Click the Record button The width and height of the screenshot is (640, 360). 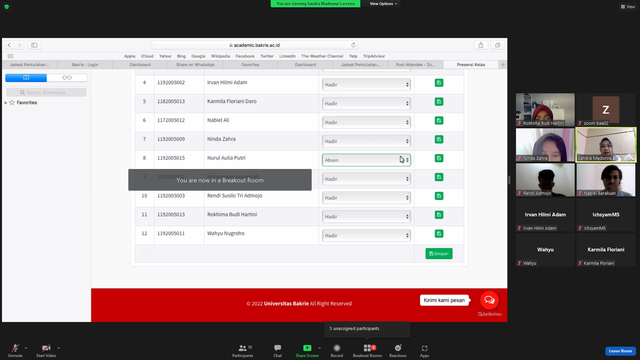click(x=337, y=350)
